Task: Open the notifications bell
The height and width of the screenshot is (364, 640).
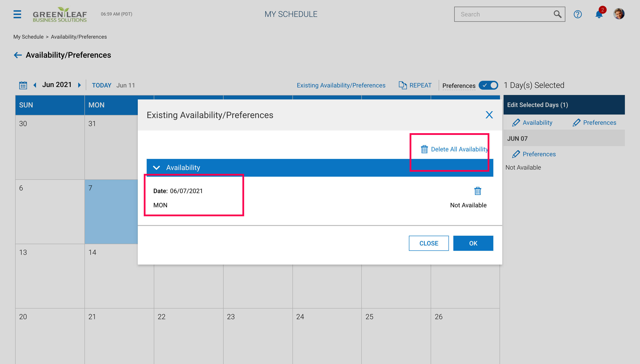Action: (599, 14)
